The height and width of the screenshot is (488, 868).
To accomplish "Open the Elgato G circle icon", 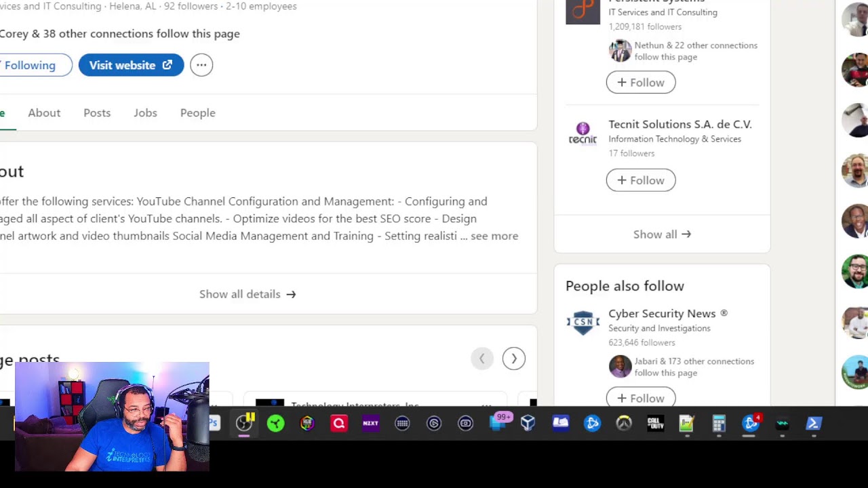I will (x=434, y=424).
